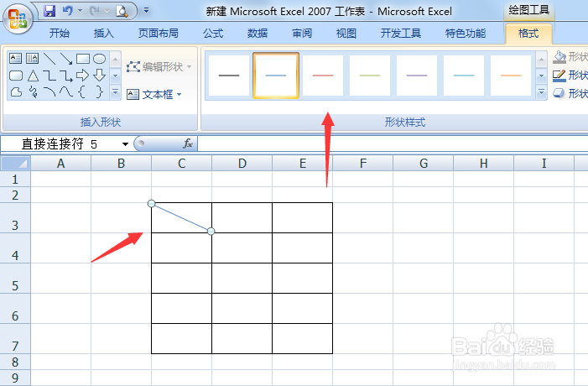Click the Select All corner button
Image resolution: width=588 pixels, height=386 pixels.
pos(15,164)
